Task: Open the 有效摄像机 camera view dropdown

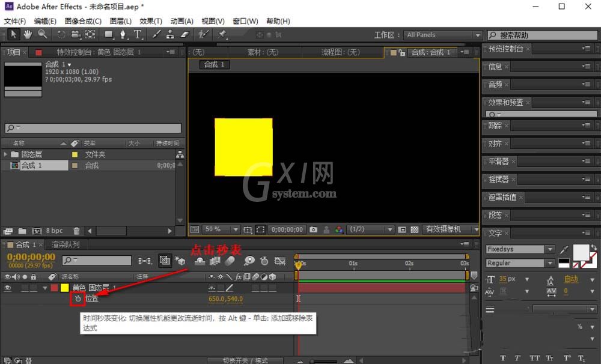Action: point(451,229)
